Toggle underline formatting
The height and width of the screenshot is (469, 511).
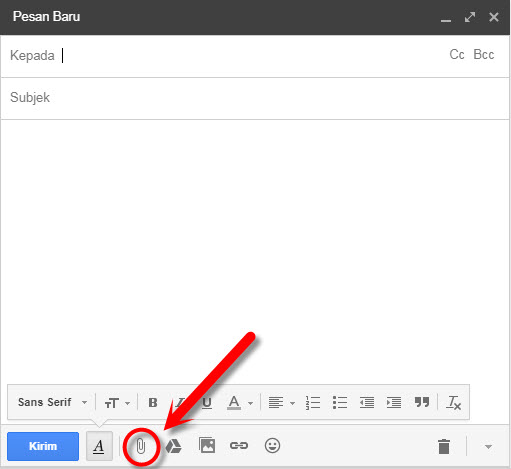point(207,403)
